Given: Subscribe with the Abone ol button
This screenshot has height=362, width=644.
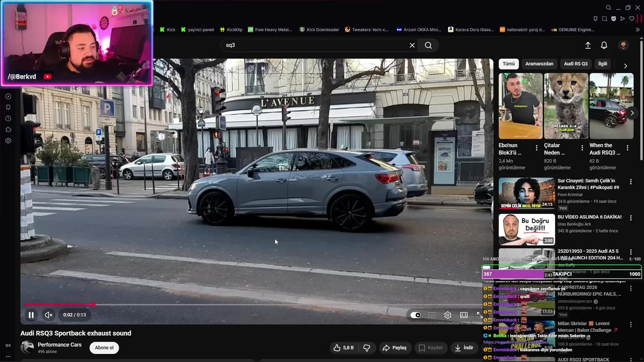Looking at the screenshot, I should (104, 347).
